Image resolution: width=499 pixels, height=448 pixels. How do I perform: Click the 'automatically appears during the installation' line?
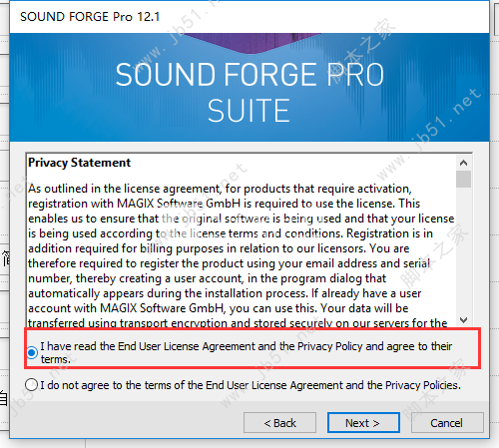[x=225, y=293]
